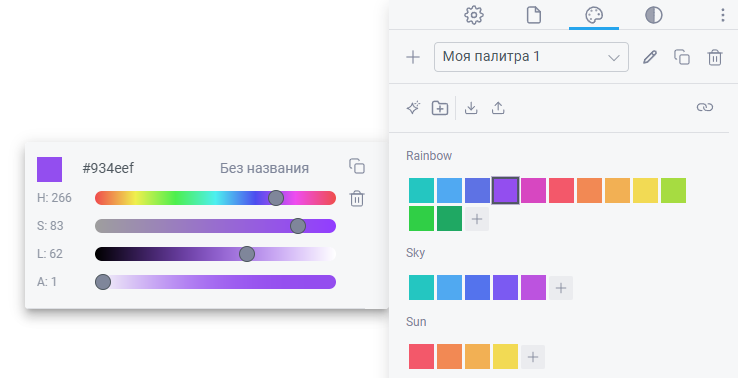738x378 pixels.
Task: Rename palette with the pencil icon
Action: (650, 57)
